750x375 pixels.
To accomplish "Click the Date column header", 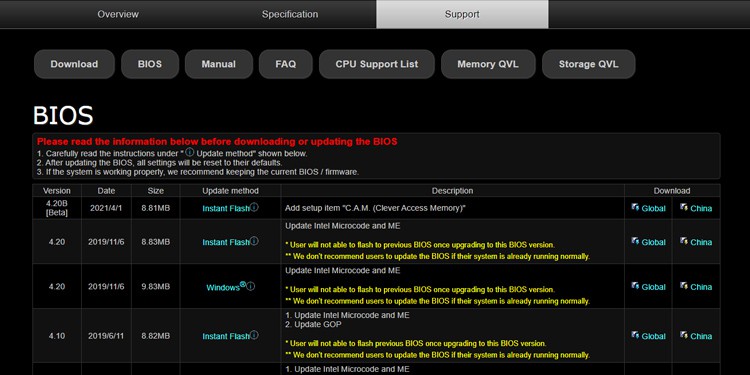I will (x=106, y=191).
